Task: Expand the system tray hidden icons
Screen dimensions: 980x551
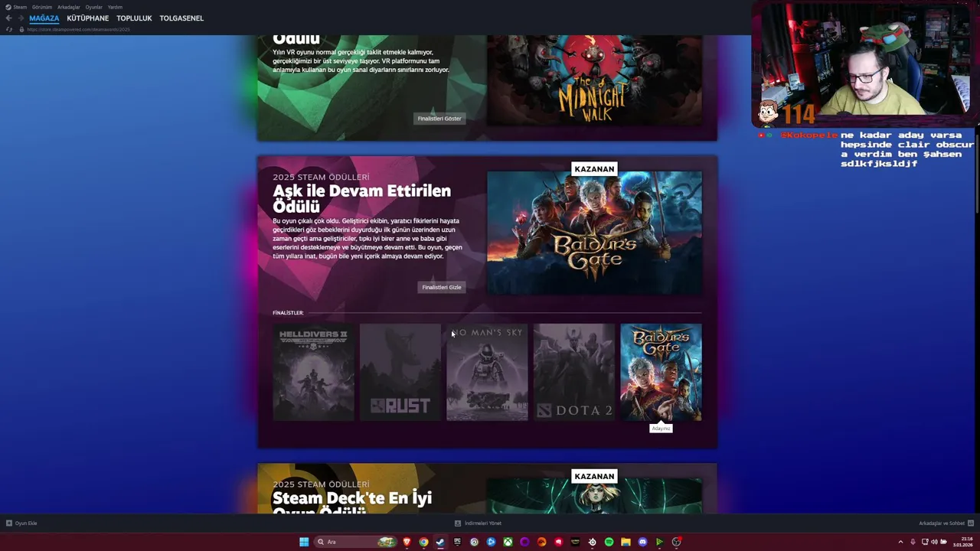Action: click(x=900, y=542)
